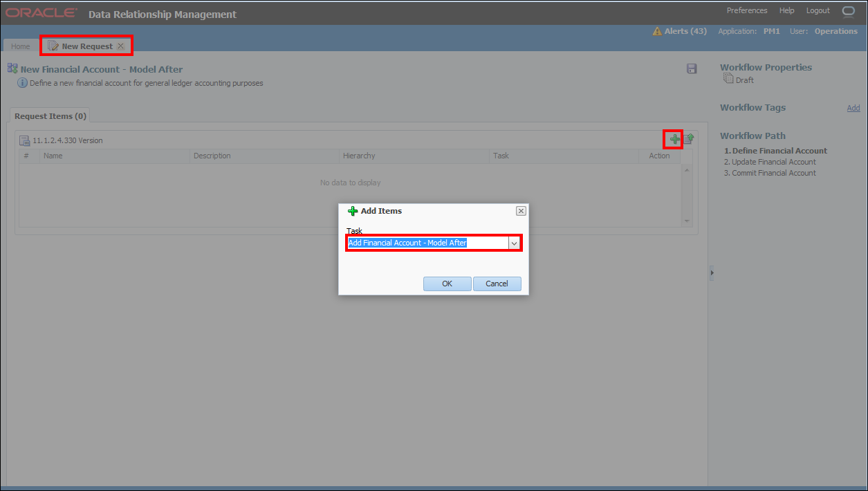Click the Workflow Tags heading
Viewport: 868px width, 491px height.
752,107
